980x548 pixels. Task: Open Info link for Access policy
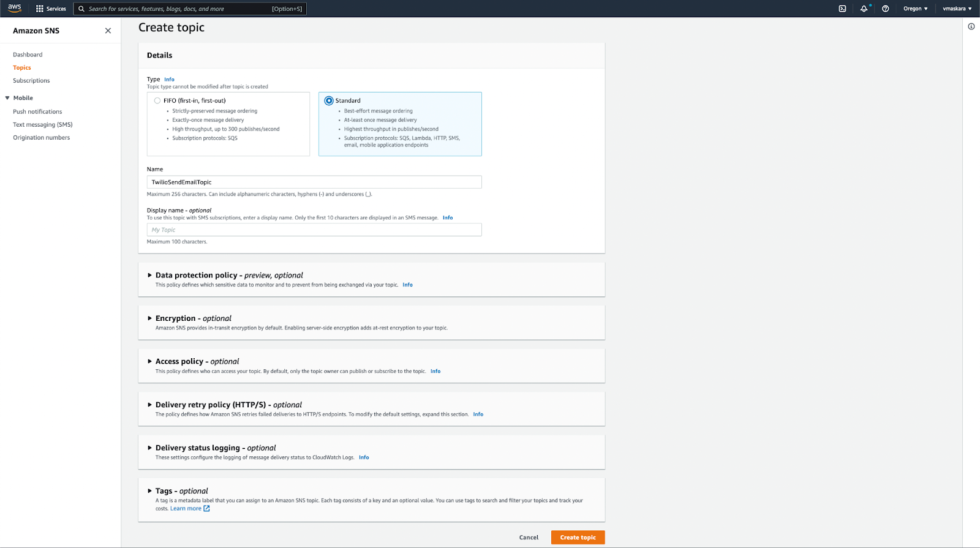click(x=435, y=371)
